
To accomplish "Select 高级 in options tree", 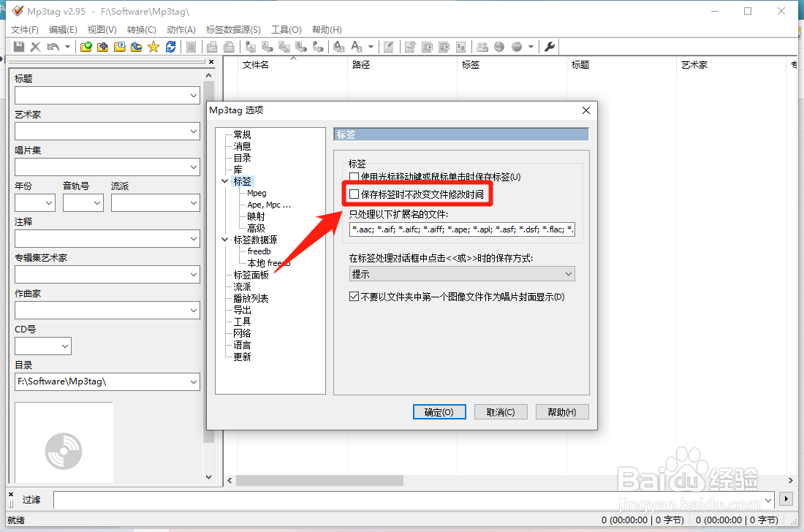I will (x=256, y=229).
